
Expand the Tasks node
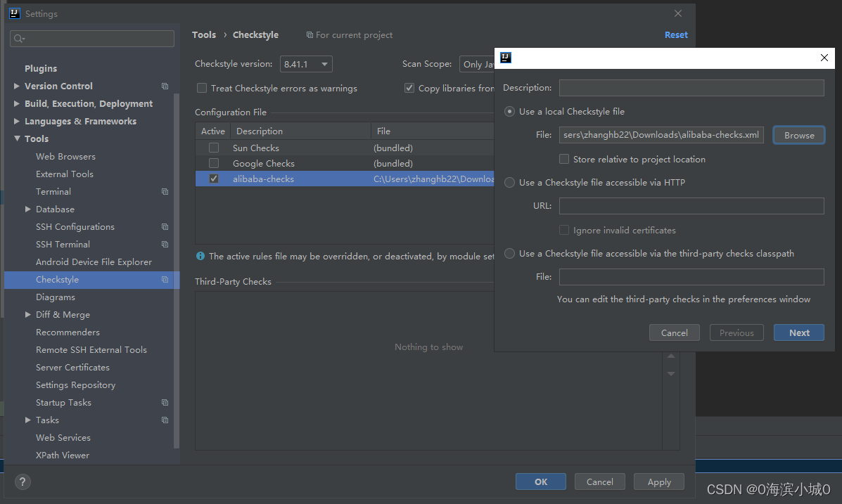[x=28, y=420]
